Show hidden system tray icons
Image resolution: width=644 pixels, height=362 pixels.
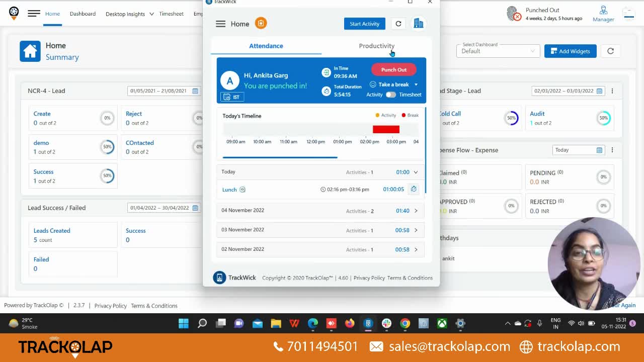coord(507,323)
